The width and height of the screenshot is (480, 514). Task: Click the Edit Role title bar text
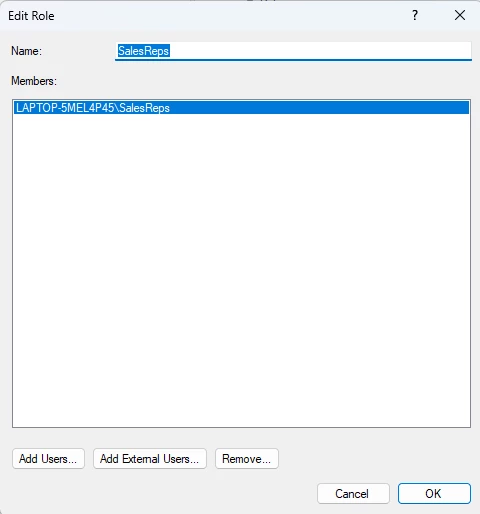click(31, 16)
